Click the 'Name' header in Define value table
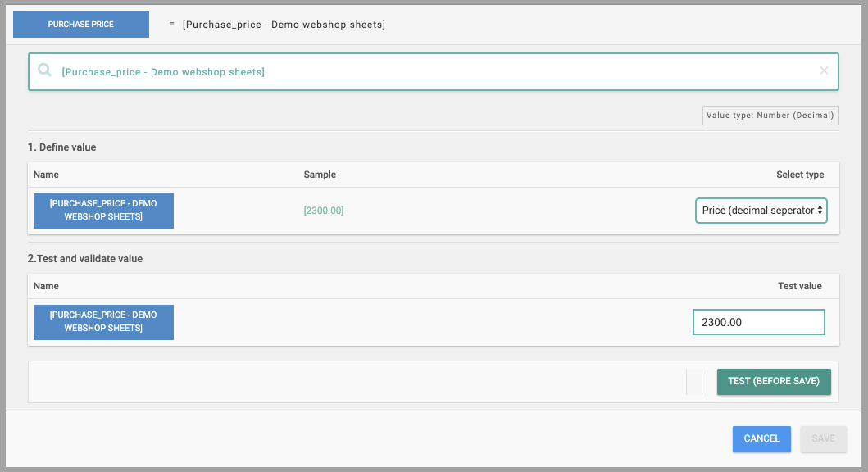 [x=46, y=175]
